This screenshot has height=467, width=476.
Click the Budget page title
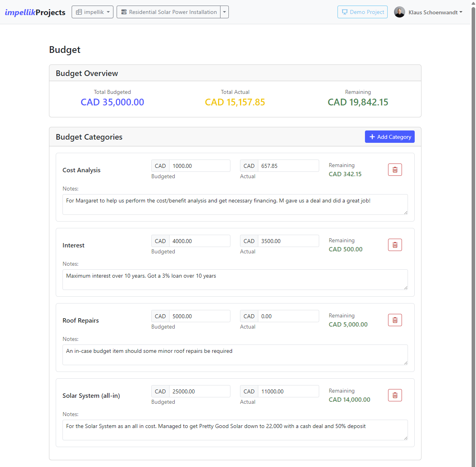64,50
